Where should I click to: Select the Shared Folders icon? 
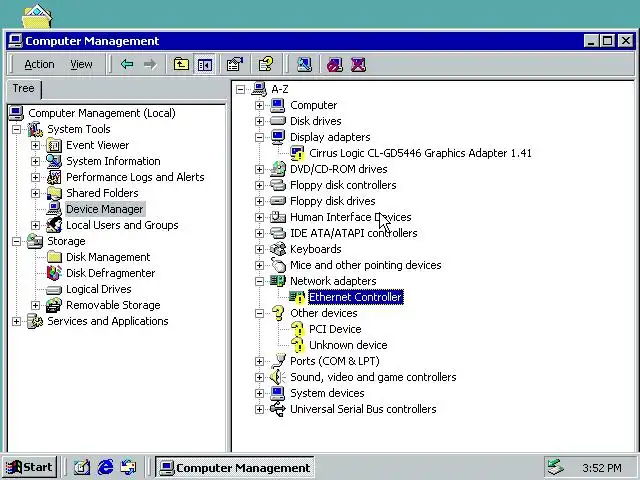54,193
